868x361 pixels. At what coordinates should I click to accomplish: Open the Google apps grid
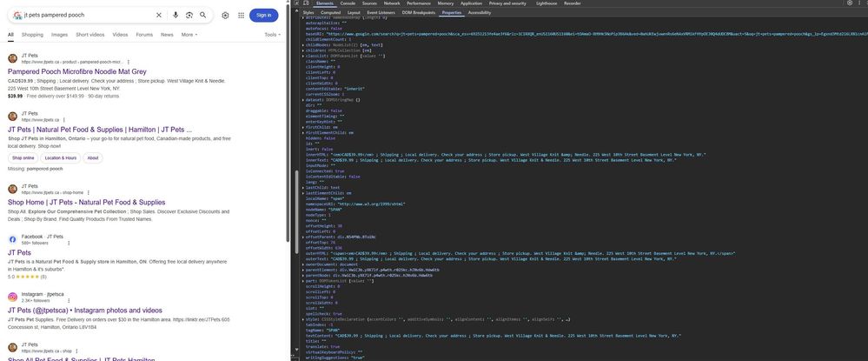point(239,15)
